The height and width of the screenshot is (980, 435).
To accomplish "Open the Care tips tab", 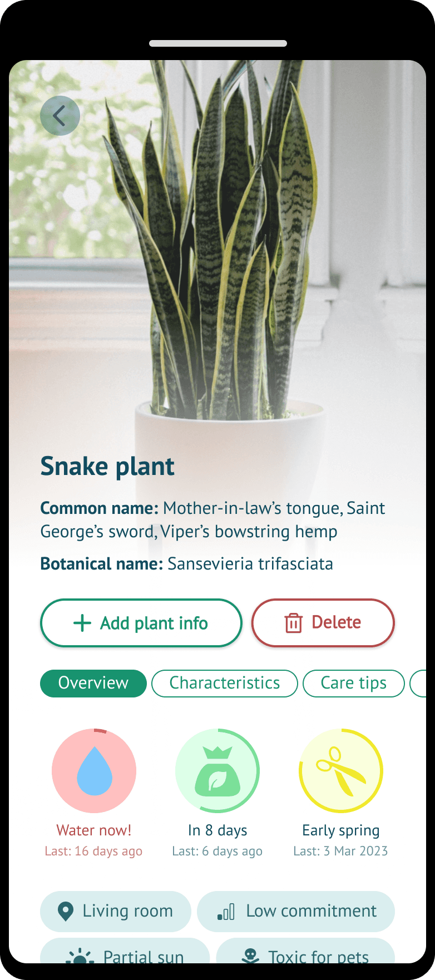I will pyautogui.click(x=354, y=683).
